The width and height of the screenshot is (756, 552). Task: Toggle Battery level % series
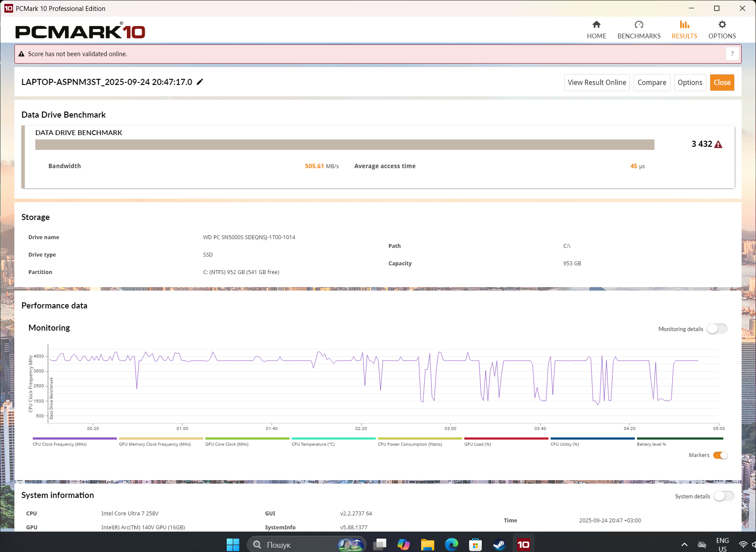[680, 441]
